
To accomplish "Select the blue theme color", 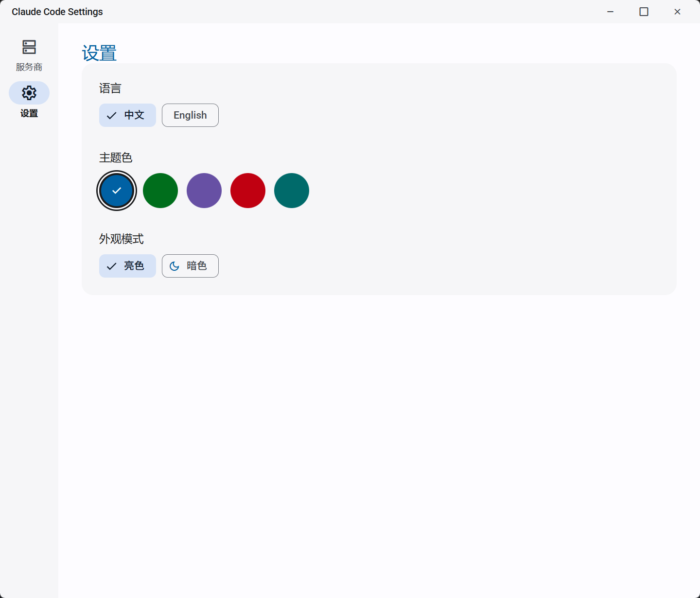I will click(x=117, y=191).
